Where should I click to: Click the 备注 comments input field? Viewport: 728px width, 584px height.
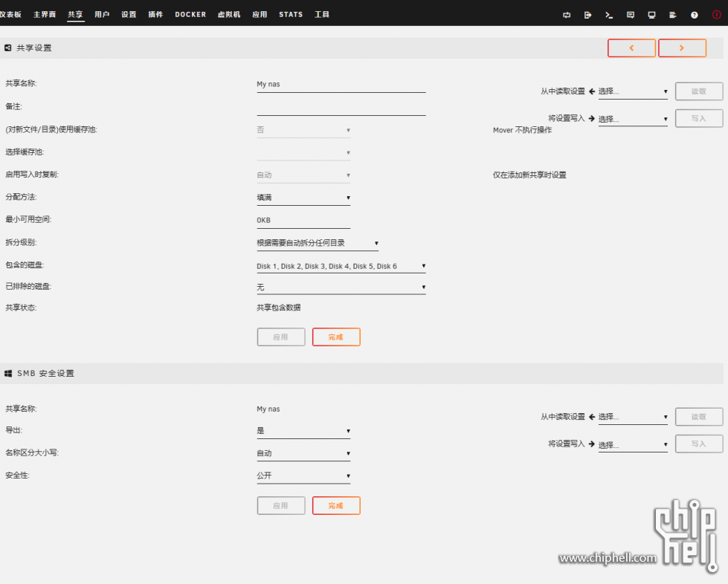tap(341, 108)
